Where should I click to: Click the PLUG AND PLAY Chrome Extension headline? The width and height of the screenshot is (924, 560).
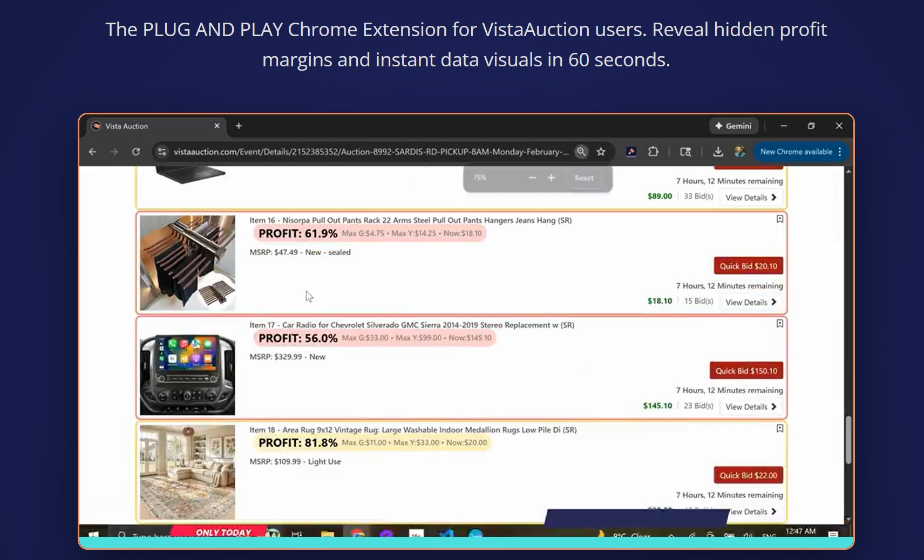[x=466, y=44]
